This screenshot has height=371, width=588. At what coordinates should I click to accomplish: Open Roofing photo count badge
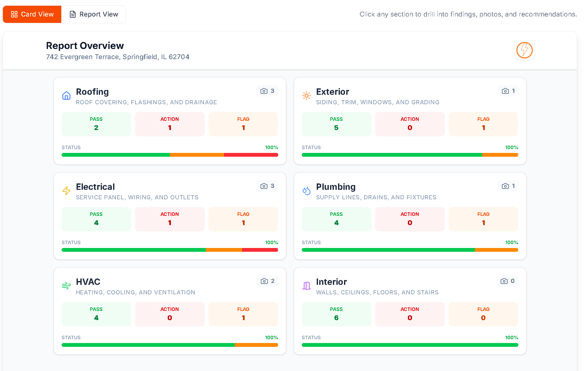[x=267, y=91]
